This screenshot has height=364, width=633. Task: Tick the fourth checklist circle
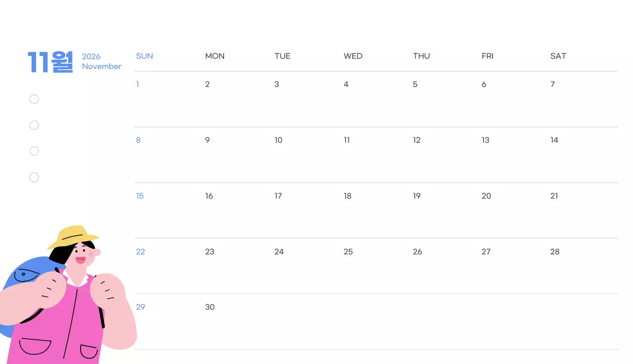pyautogui.click(x=34, y=177)
